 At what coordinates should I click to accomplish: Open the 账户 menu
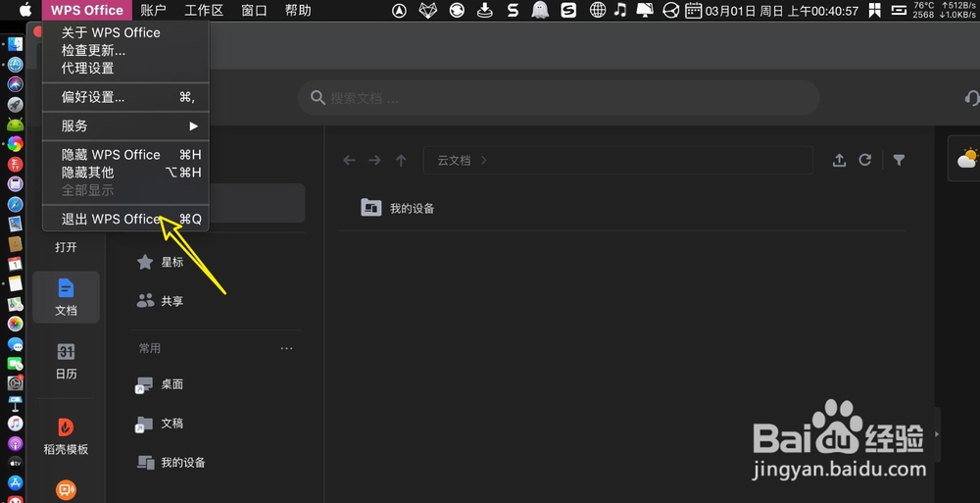tap(153, 10)
